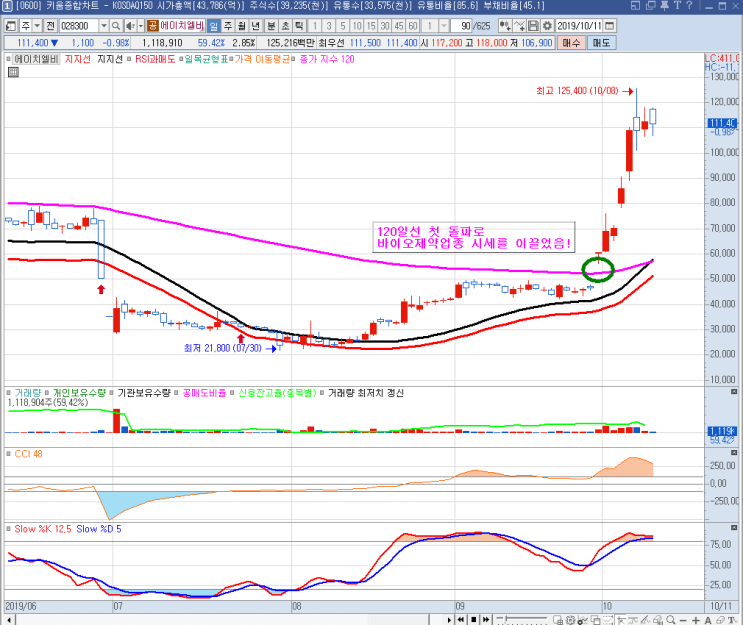
Task: Click the 매도 sell button
Action: coord(601,43)
